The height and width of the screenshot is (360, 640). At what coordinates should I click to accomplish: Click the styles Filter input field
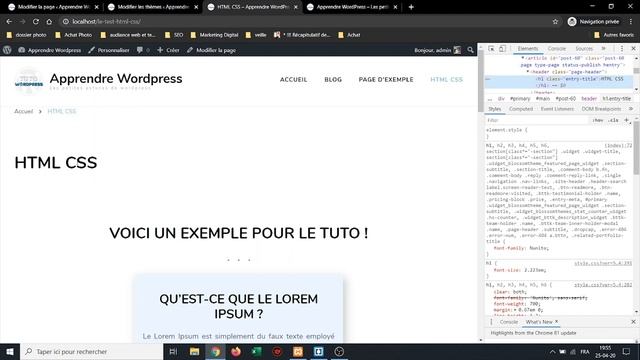pyautogui.click(x=537, y=120)
